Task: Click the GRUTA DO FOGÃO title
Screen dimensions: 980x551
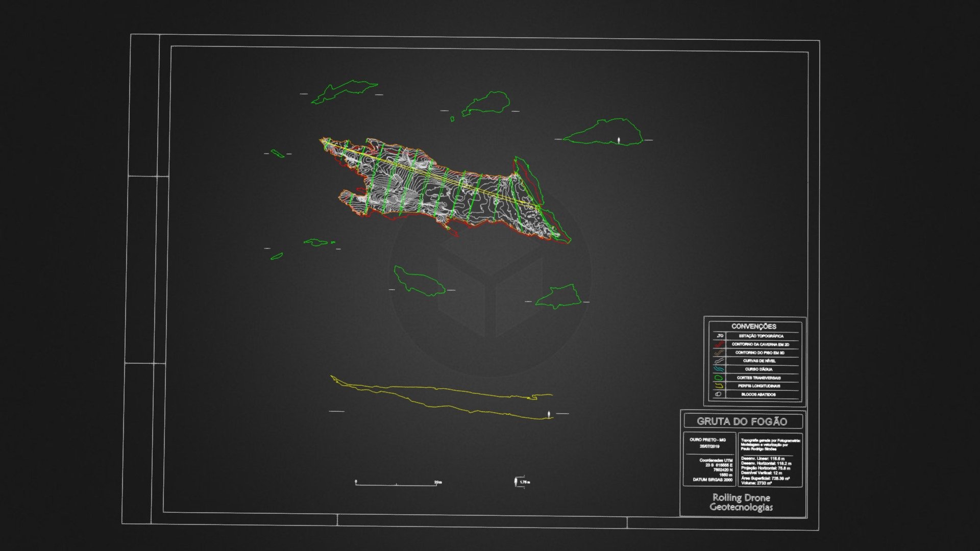Action: point(742,421)
